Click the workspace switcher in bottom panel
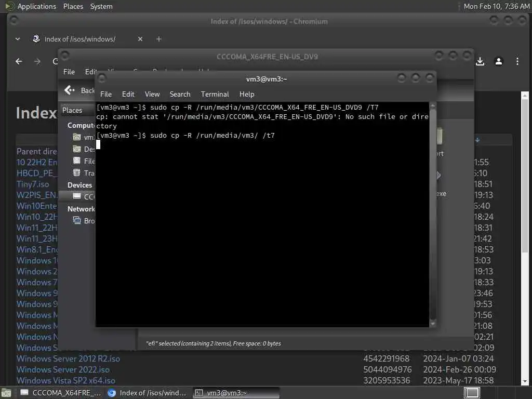Image resolution: width=532 pixels, height=399 pixels. (472, 393)
